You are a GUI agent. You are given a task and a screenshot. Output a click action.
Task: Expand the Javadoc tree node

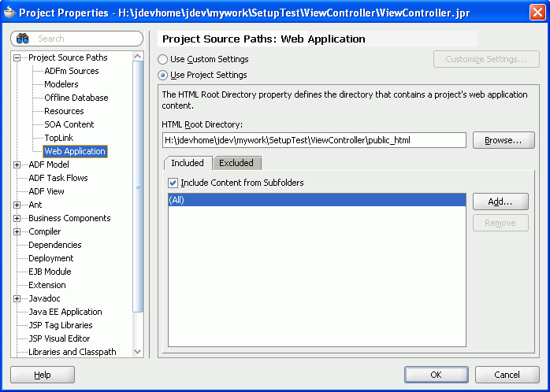[x=17, y=298]
